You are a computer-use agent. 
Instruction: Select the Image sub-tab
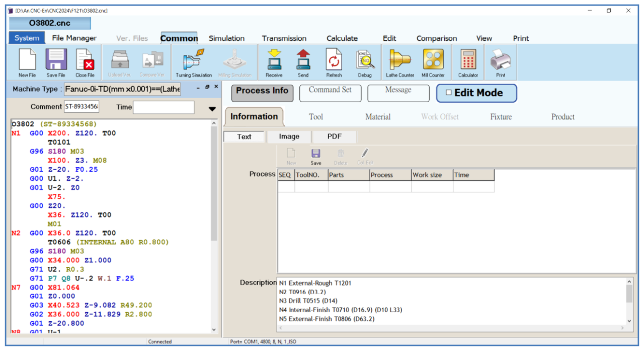coord(289,136)
